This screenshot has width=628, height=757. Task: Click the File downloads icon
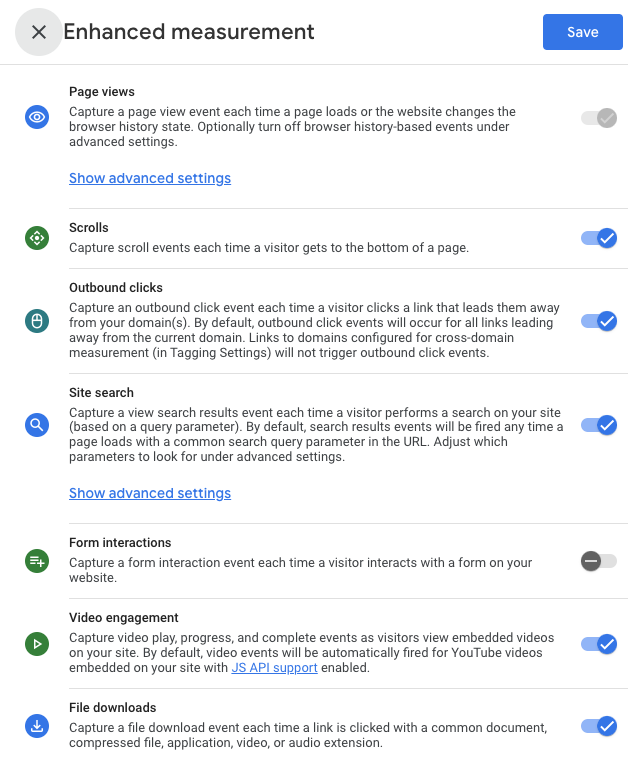click(x=37, y=726)
